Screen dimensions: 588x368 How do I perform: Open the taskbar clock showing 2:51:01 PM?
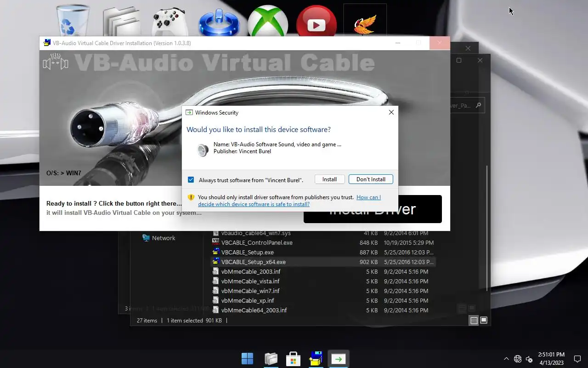click(551, 359)
